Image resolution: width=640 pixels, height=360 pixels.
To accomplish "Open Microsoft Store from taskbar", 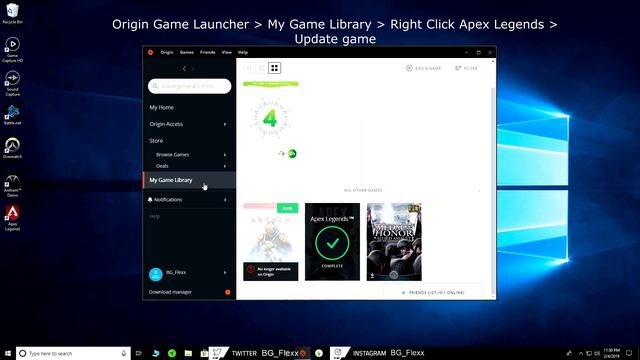I will click(x=204, y=353).
